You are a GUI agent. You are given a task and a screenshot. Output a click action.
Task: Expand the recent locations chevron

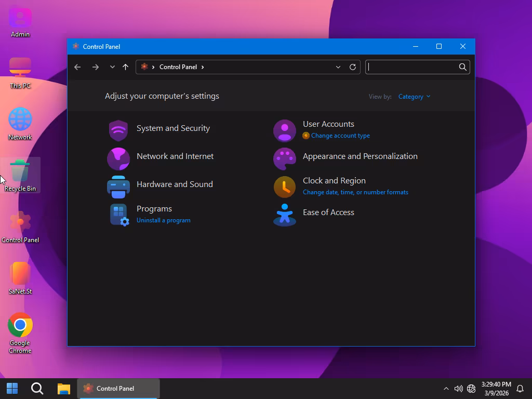tap(112, 67)
